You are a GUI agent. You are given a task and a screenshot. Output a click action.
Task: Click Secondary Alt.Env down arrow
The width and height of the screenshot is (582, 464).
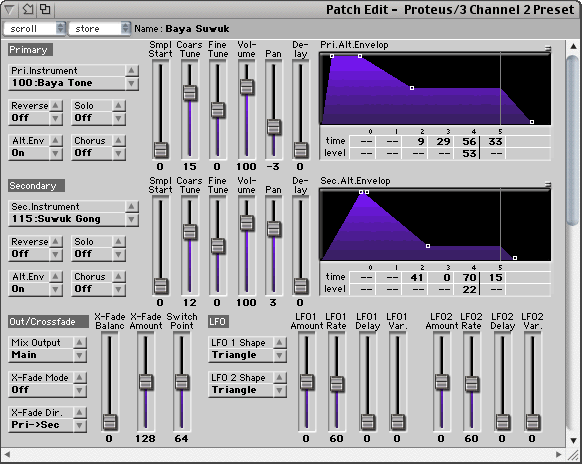[55, 289]
